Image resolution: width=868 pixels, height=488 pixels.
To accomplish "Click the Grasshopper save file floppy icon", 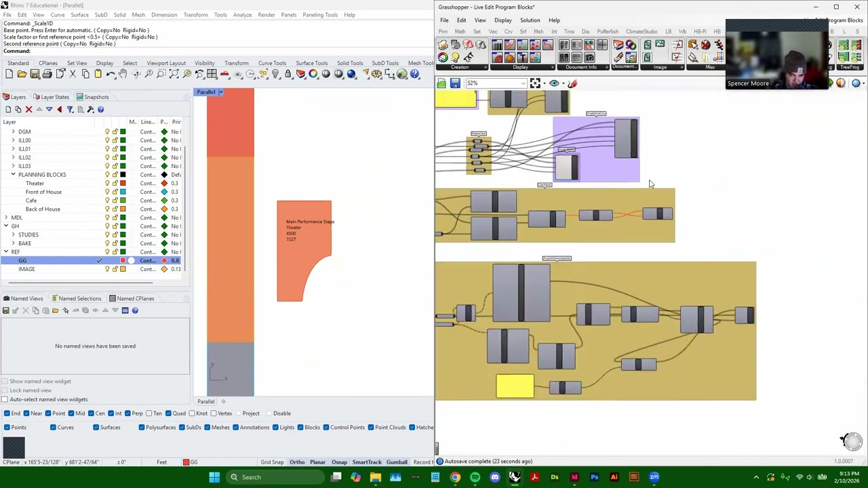I will [x=455, y=83].
